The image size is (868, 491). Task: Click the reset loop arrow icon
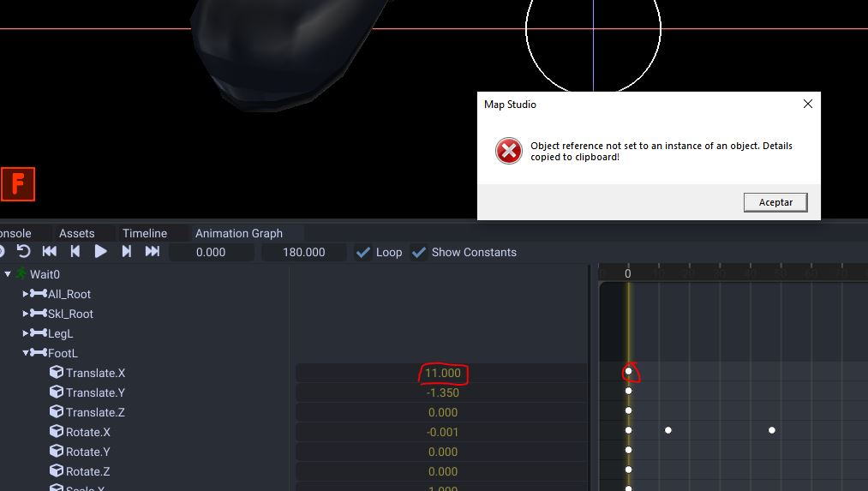[23, 251]
